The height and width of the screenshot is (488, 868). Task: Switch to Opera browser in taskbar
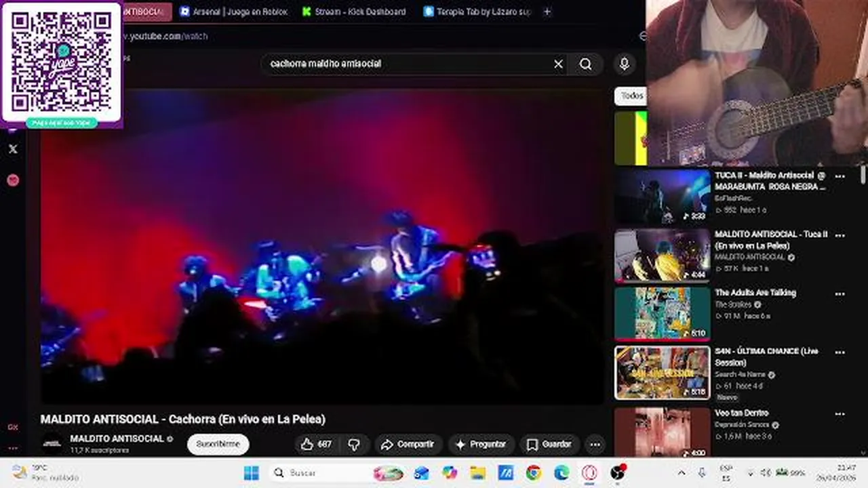[x=589, y=473]
